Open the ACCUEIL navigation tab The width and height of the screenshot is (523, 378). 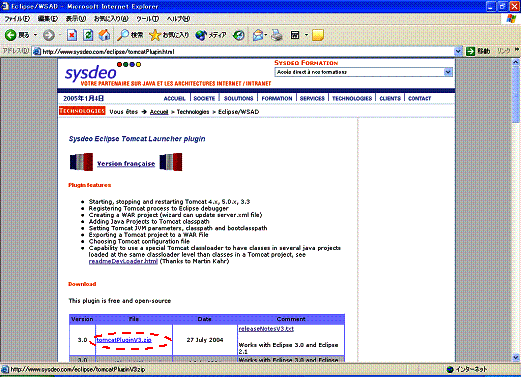pos(174,98)
